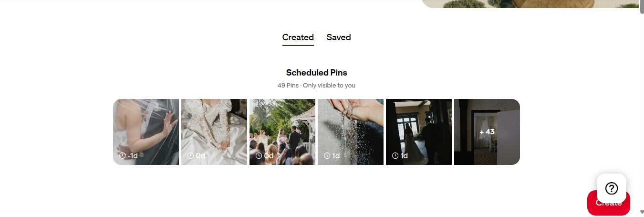Open the hands holding jewelry pin
This screenshot has height=217, width=644.
351,132
